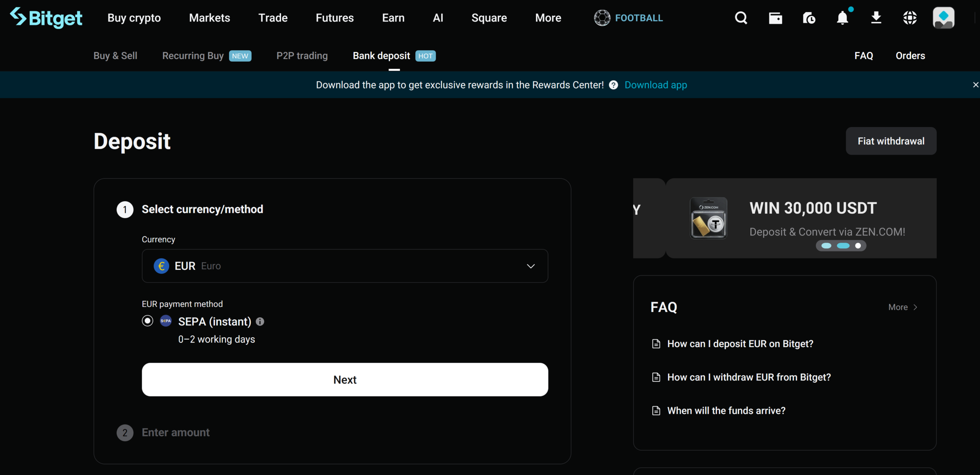Open More in the FAQ panel
This screenshot has width=980, height=475.
[x=903, y=307]
